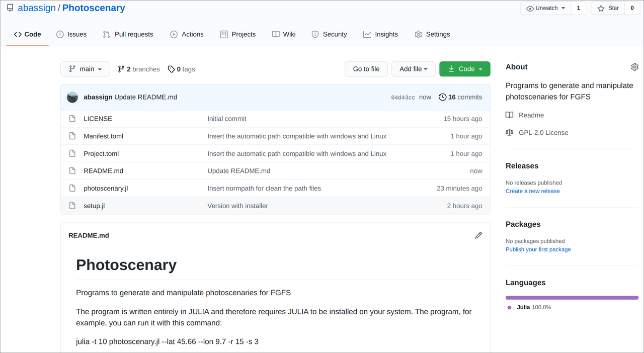Open commit hash 04d43cc

(x=403, y=98)
